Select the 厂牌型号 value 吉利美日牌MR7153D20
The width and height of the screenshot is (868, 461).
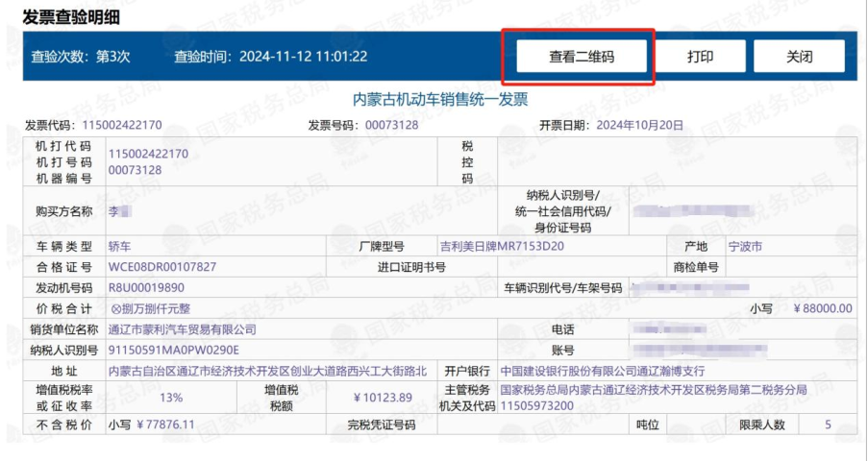pos(502,247)
